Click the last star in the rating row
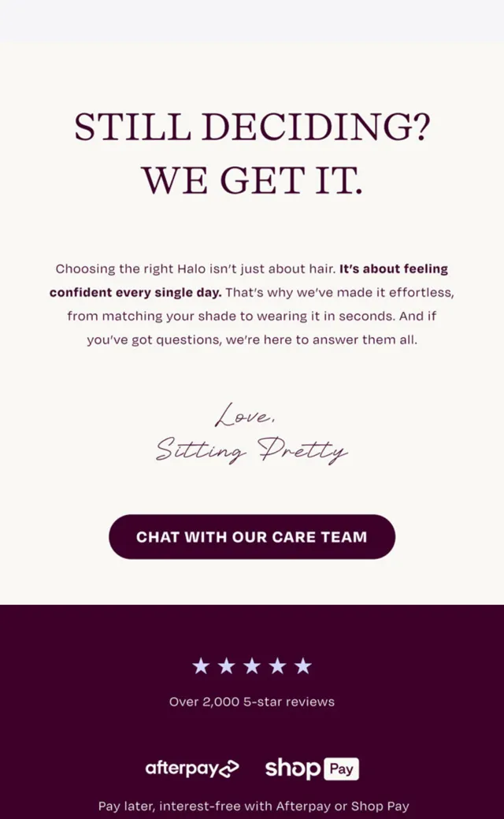 pyautogui.click(x=303, y=666)
